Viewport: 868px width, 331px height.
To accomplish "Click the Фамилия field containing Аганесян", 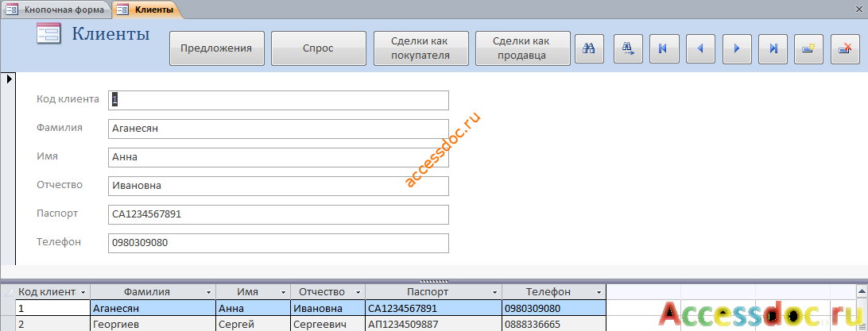I will pyautogui.click(x=278, y=129).
